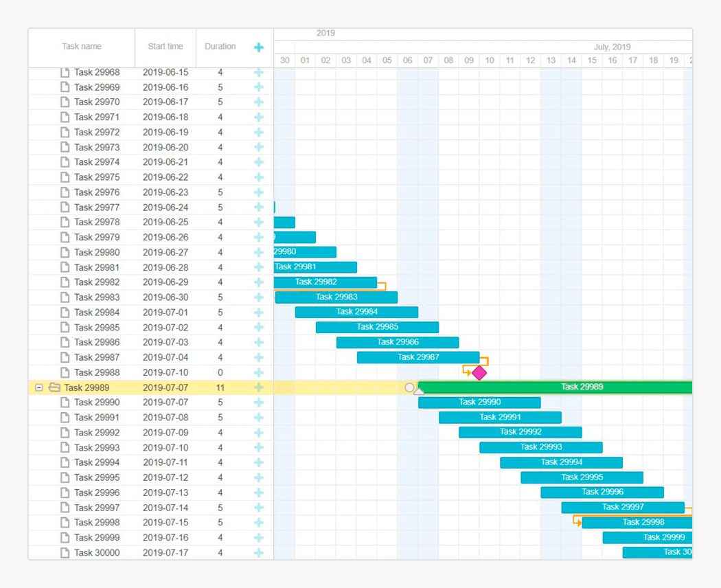Click the file icon beside Task 29980

tap(65, 252)
